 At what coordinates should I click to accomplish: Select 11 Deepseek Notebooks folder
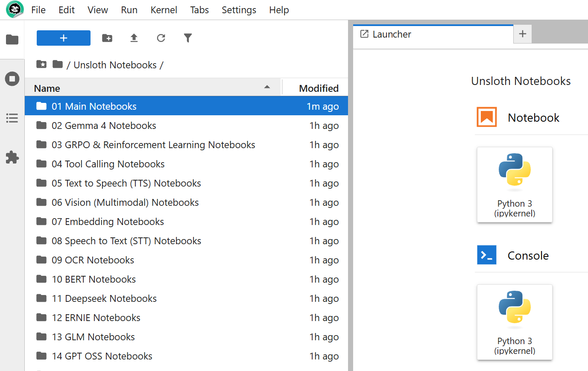tap(186, 298)
